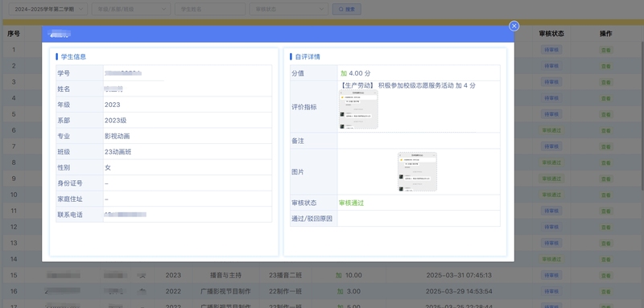The height and width of the screenshot is (308, 644).
Task: Expand the 年级/系部/班级 selector
Action: 131,9
